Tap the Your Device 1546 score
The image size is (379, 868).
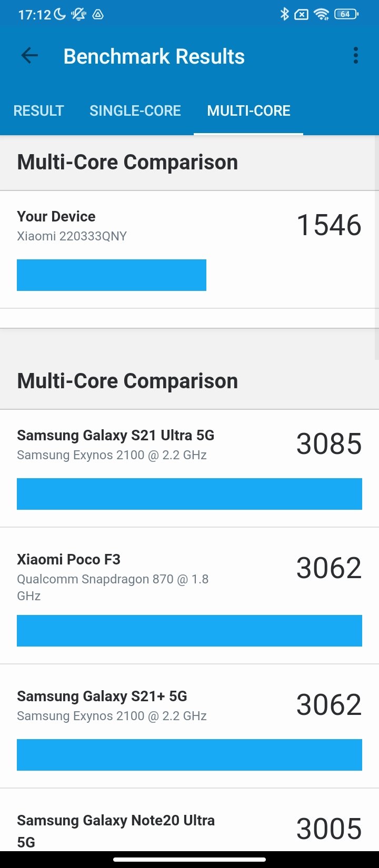pyautogui.click(x=329, y=225)
